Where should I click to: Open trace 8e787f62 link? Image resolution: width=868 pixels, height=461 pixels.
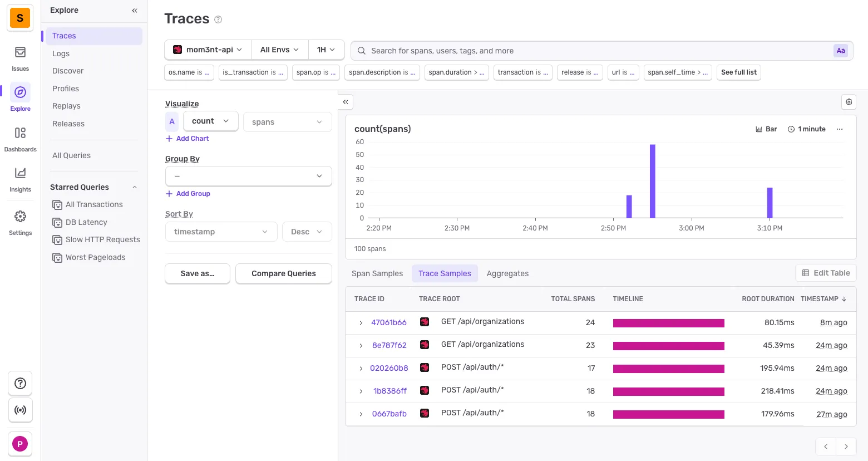pos(389,345)
